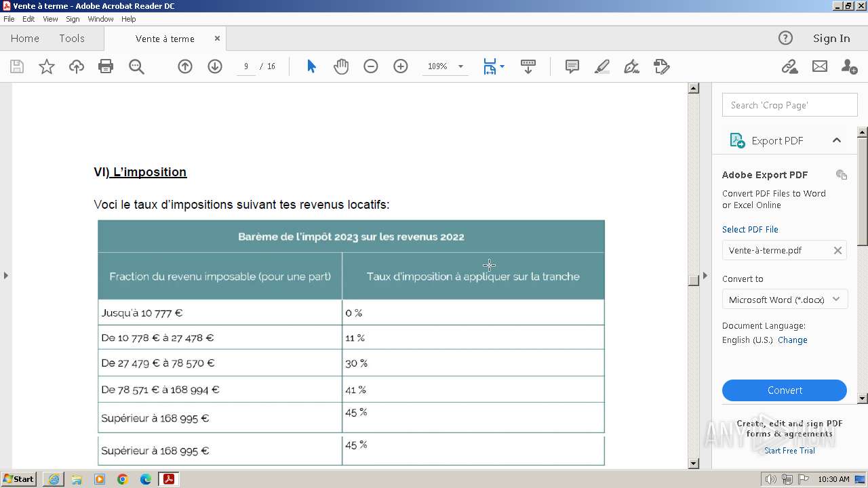
Task: Collapse the Export PDF panel chevron
Action: [837, 140]
